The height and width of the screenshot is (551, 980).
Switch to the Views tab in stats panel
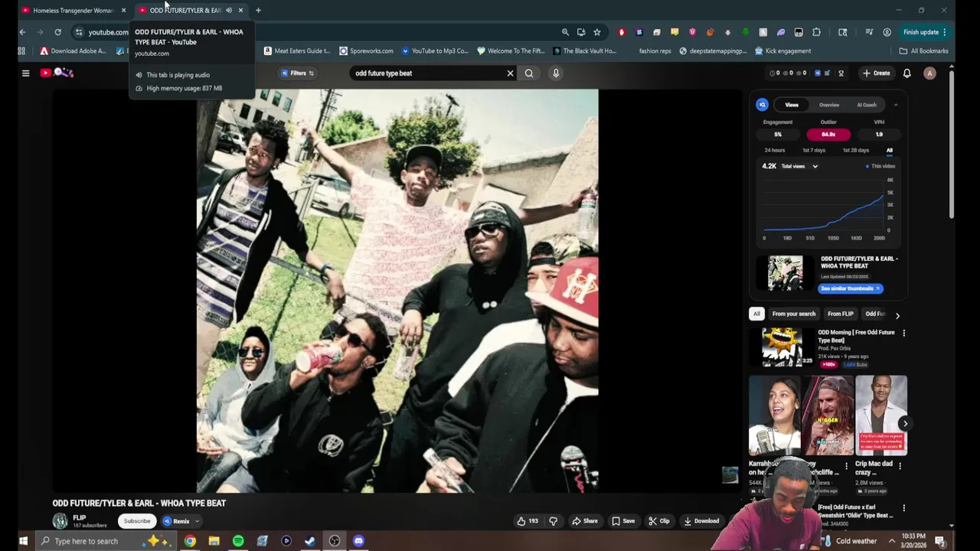point(792,105)
